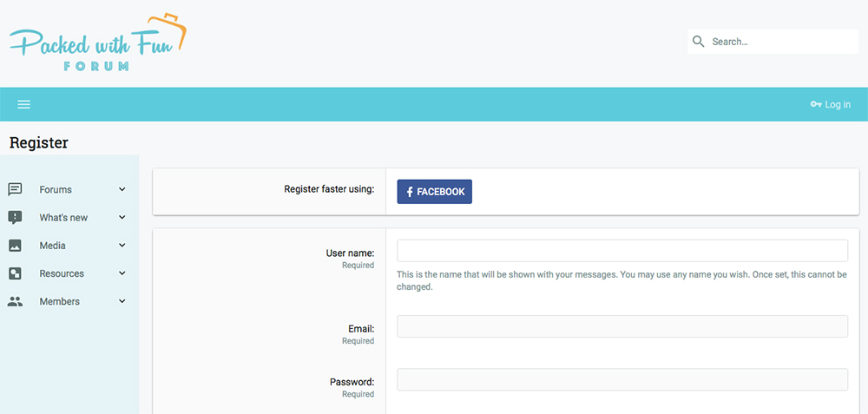Expand the Members chevron

coord(122,302)
